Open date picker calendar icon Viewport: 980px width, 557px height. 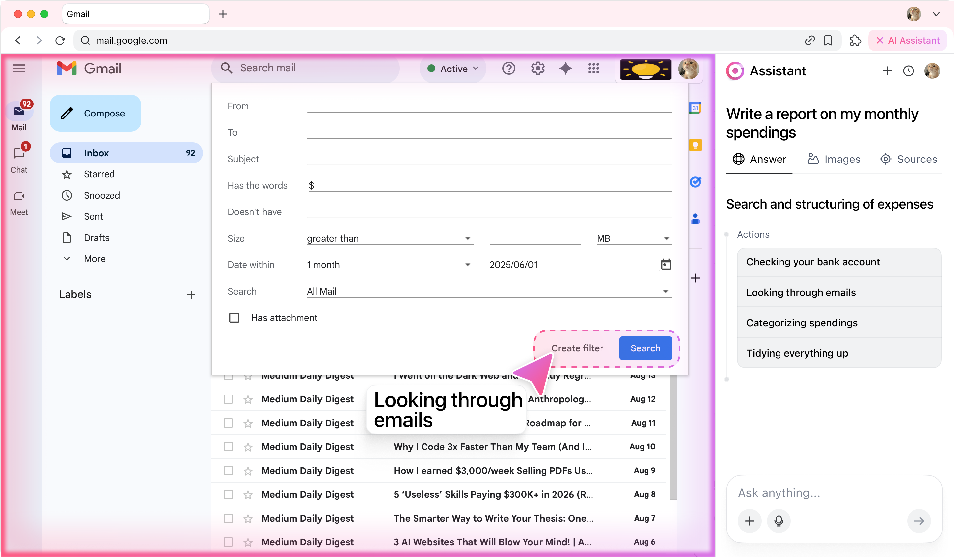(x=666, y=264)
